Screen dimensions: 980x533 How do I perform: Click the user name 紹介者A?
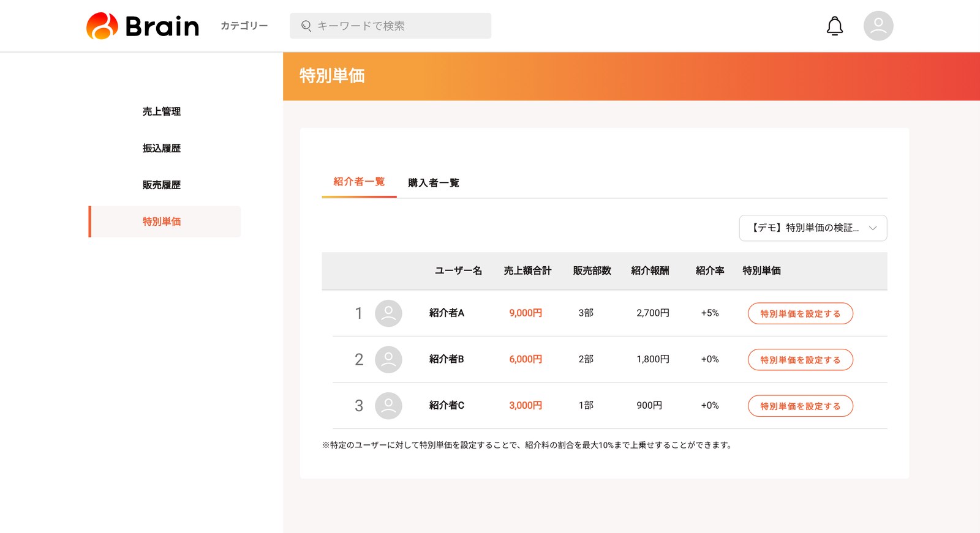pyautogui.click(x=447, y=313)
